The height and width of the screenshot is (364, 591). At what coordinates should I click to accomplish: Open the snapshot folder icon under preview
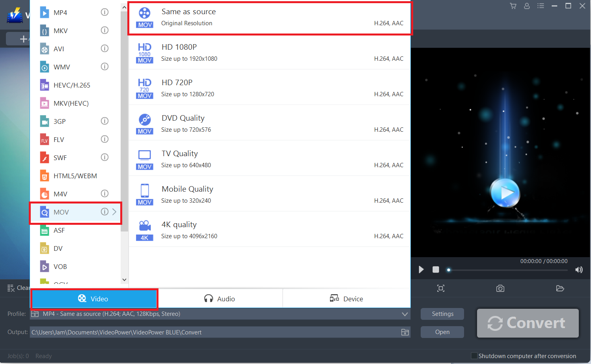coord(560,288)
